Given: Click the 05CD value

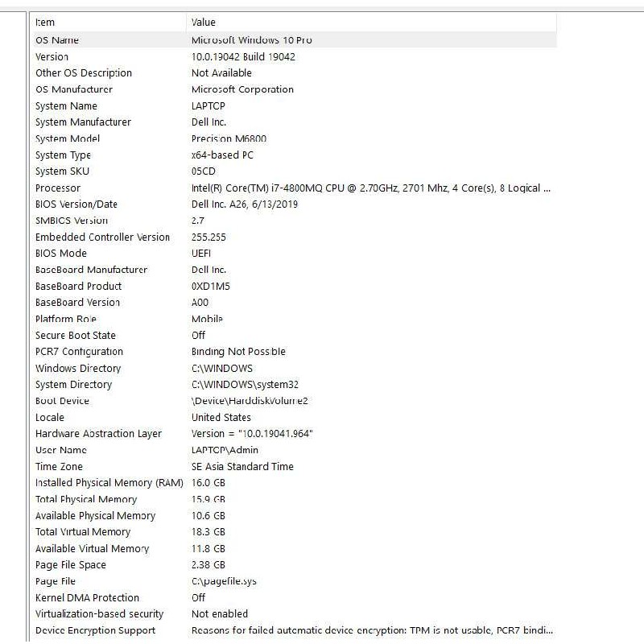Looking at the screenshot, I should [x=204, y=171].
